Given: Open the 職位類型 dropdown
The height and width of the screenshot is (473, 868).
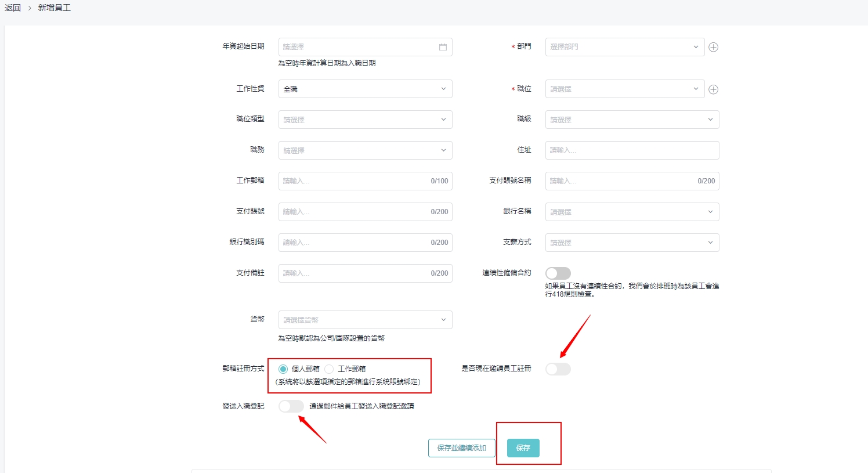Looking at the screenshot, I should pyautogui.click(x=365, y=120).
